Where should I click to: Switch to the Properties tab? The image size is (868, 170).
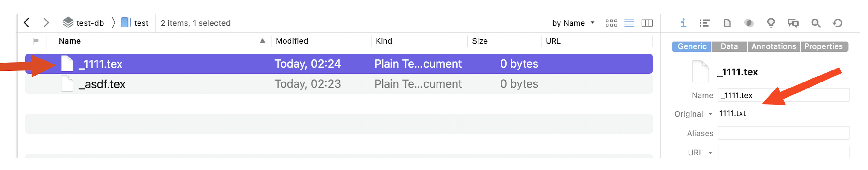[x=823, y=46]
